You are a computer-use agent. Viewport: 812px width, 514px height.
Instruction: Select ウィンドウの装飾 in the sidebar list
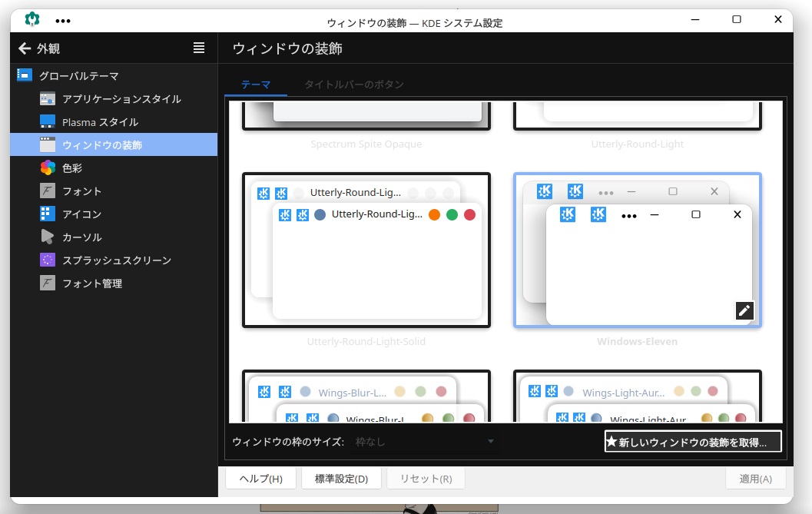click(x=114, y=144)
